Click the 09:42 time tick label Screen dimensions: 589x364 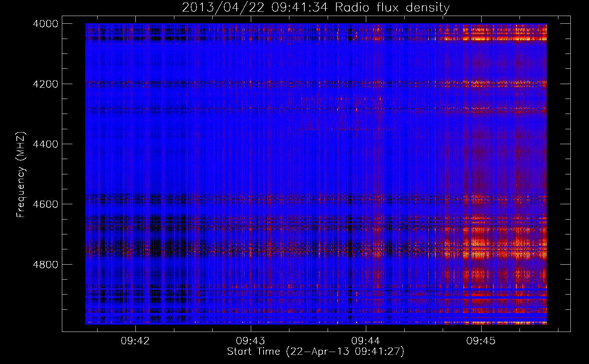pos(135,341)
